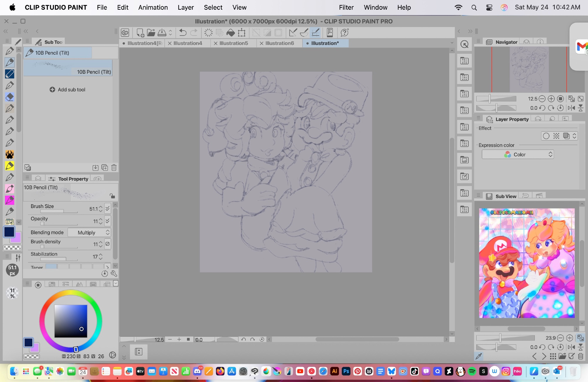
Task: Switch to the Illustration5 canvas tab
Action: click(x=233, y=43)
